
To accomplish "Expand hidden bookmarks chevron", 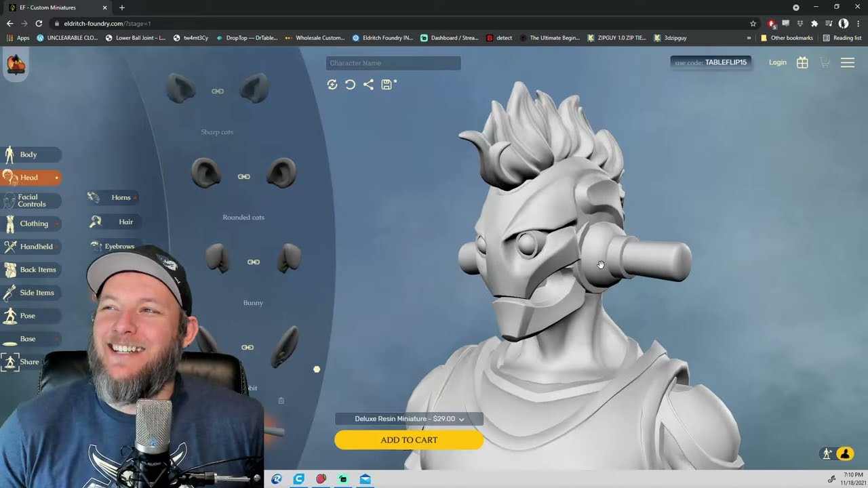I will point(749,38).
